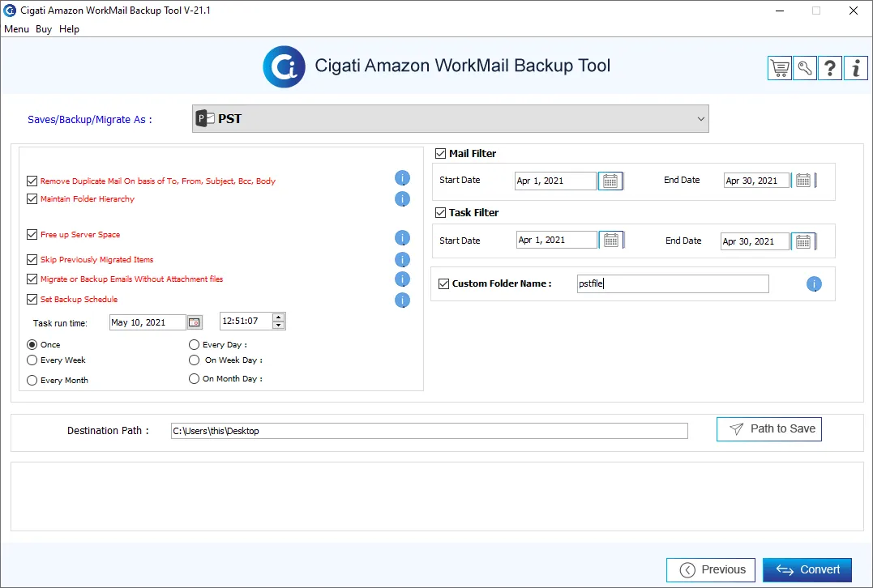Decrease task run time with down arrow
This screenshot has width=873, height=588.
[279, 325]
